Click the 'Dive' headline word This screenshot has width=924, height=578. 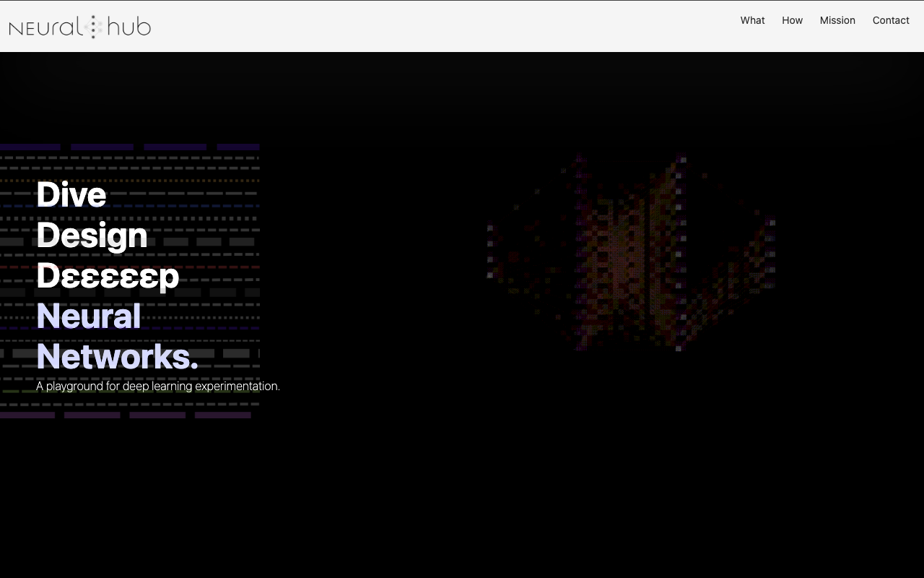coord(71,194)
